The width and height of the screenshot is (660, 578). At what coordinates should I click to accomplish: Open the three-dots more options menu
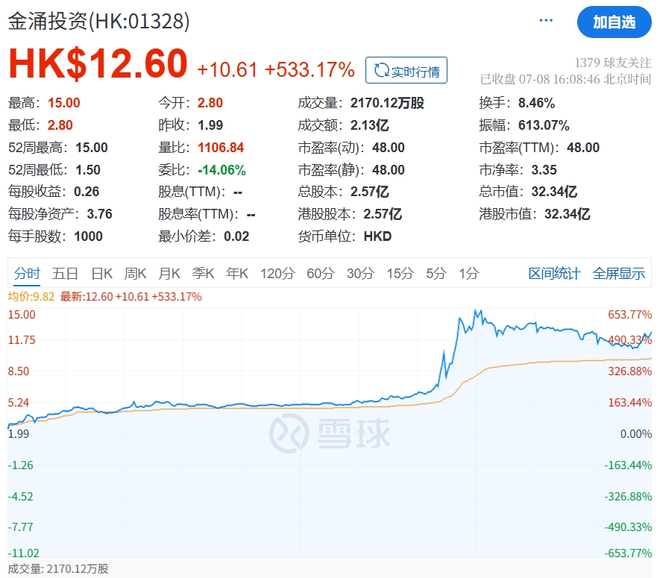pyautogui.click(x=546, y=20)
